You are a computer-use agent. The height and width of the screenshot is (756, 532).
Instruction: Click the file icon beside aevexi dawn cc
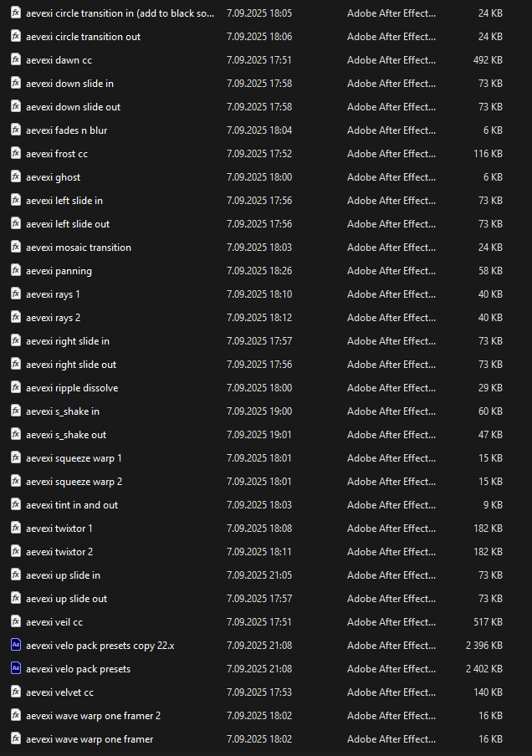(16, 60)
